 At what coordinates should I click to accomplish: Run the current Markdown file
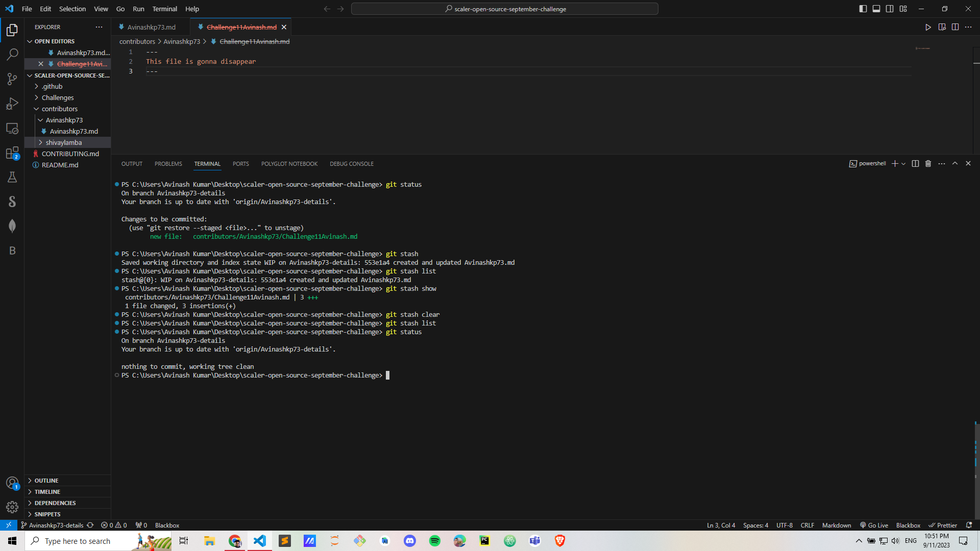point(928,27)
